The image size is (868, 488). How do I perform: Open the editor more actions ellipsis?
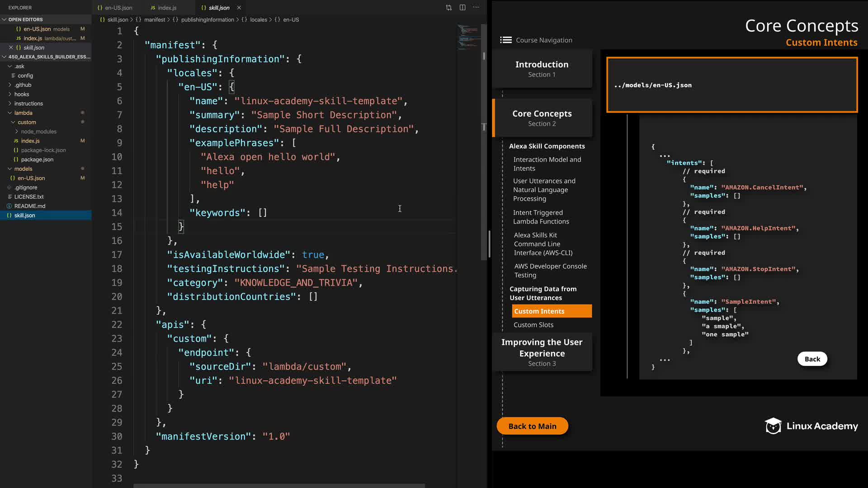tap(476, 8)
